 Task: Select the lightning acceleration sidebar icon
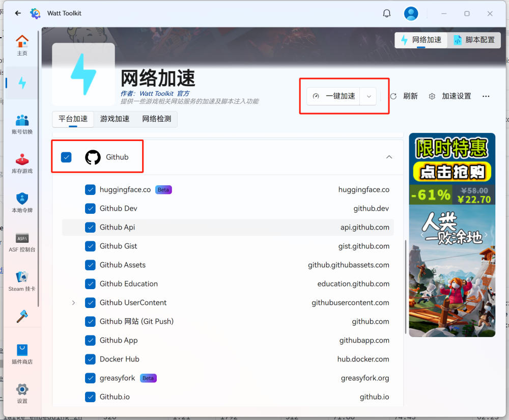pyautogui.click(x=22, y=83)
